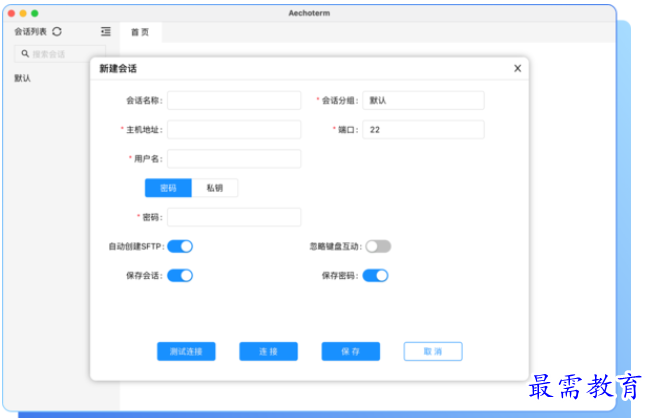Click the 取消 button
This screenshot has height=418, width=650.
(433, 351)
